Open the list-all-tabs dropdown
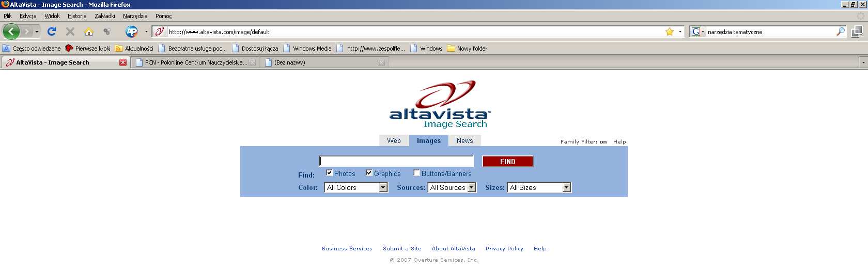The height and width of the screenshot is (271, 868). coord(863,62)
